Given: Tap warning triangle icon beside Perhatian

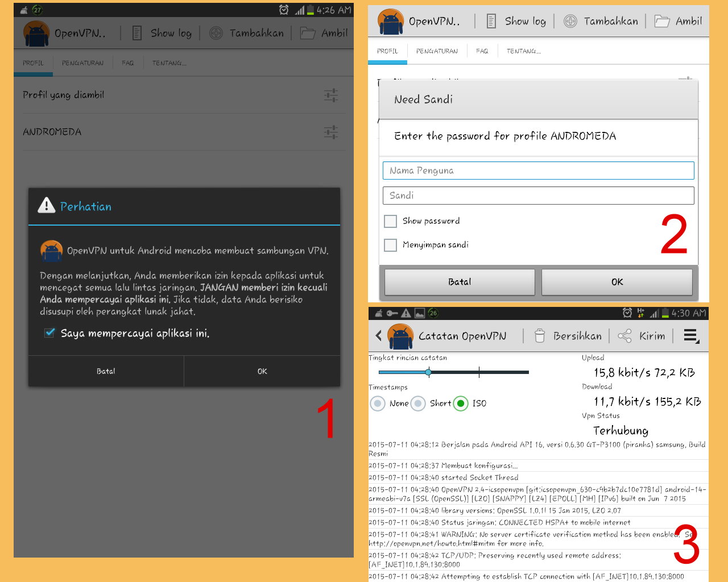Looking at the screenshot, I should pos(46,206).
